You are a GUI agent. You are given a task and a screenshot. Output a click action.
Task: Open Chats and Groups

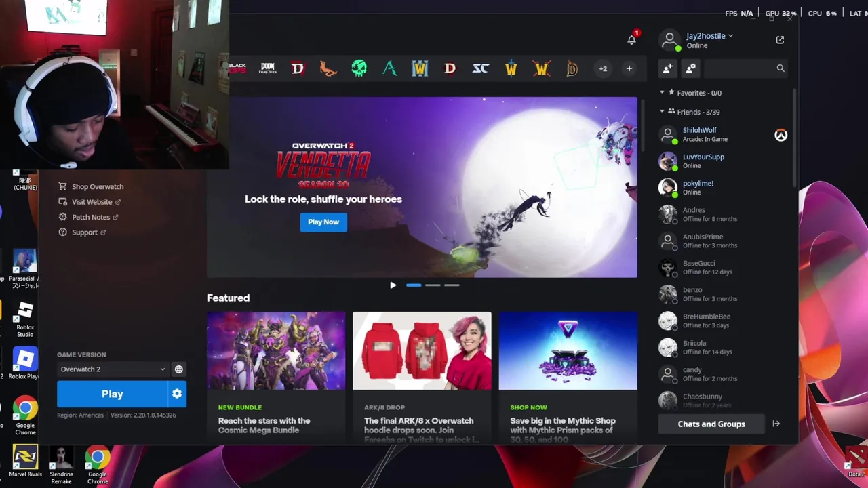pos(711,424)
